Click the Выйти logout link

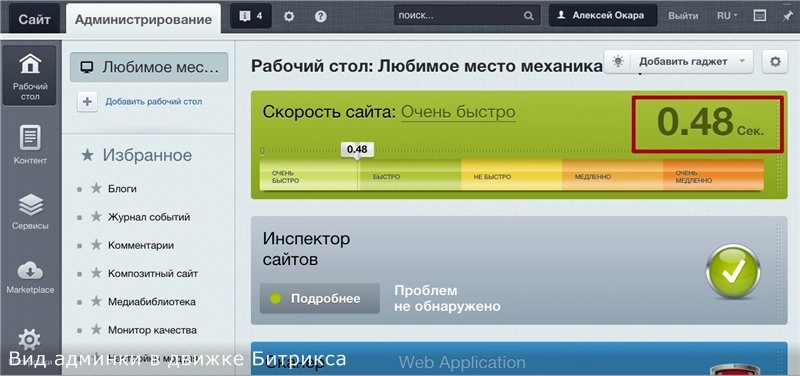pyautogui.click(x=683, y=16)
